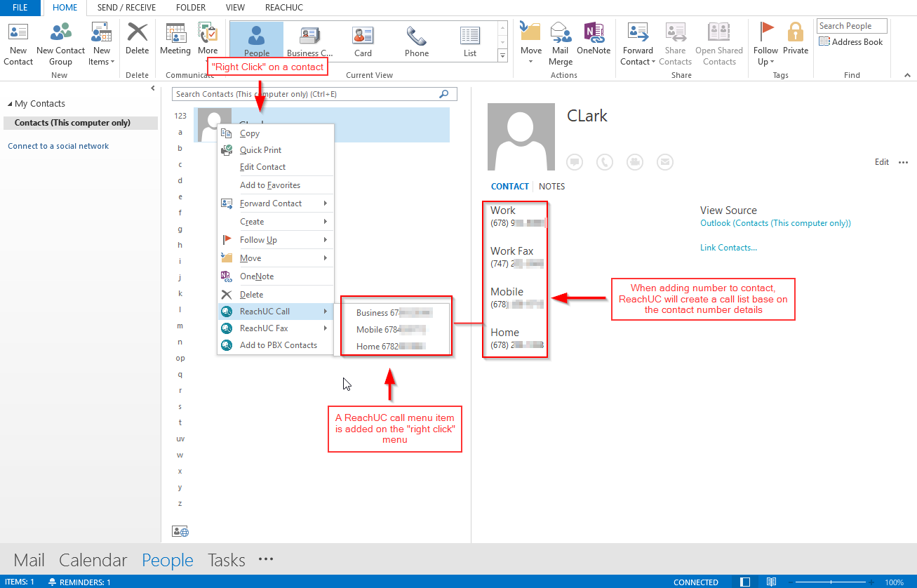Image resolution: width=917 pixels, height=588 pixels.
Task: Switch to the VIEW ribbon tab
Action: click(x=236, y=8)
